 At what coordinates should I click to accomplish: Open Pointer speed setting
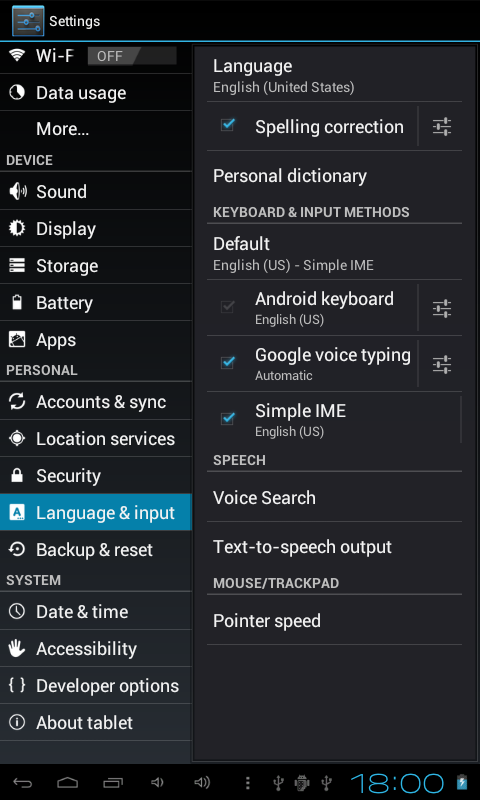coord(334,620)
